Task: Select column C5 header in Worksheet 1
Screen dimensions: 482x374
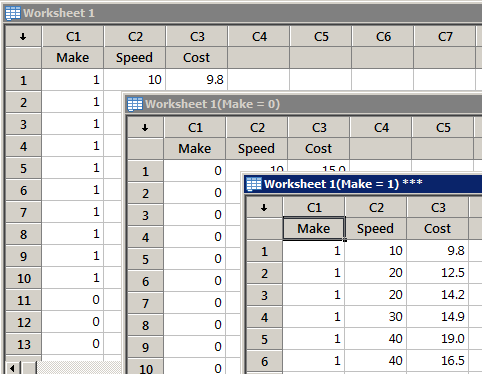Action: click(x=321, y=37)
